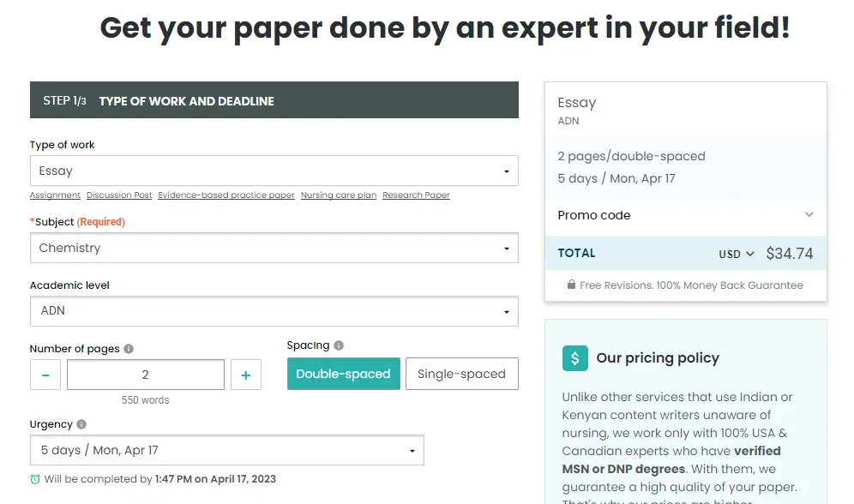854x504 pixels.
Task: Open the USD currency selector
Action: point(735,253)
